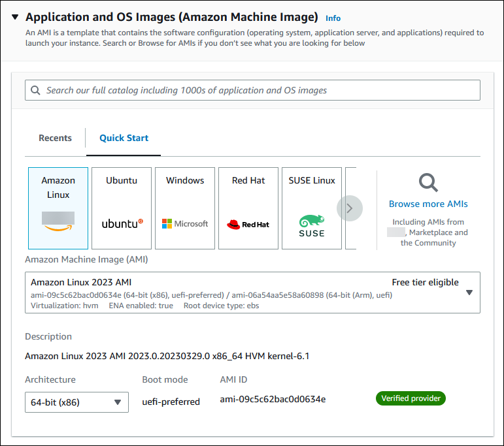Screen dimensions: 504x446
Task: Expand the Architecture 64-bit (x86) dropdown
Action: [76, 402]
